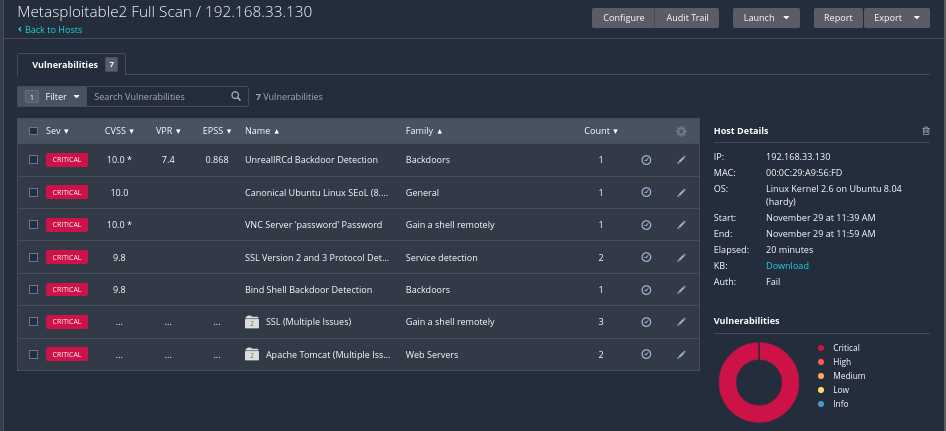Screen dimensions: 946x431
Task: Check the Bind Shell Backdoor Detection row
Action: 33,290
